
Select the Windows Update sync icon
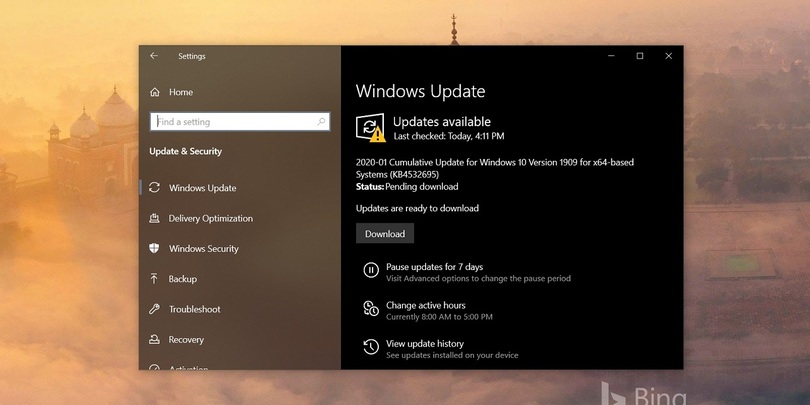click(154, 188)
